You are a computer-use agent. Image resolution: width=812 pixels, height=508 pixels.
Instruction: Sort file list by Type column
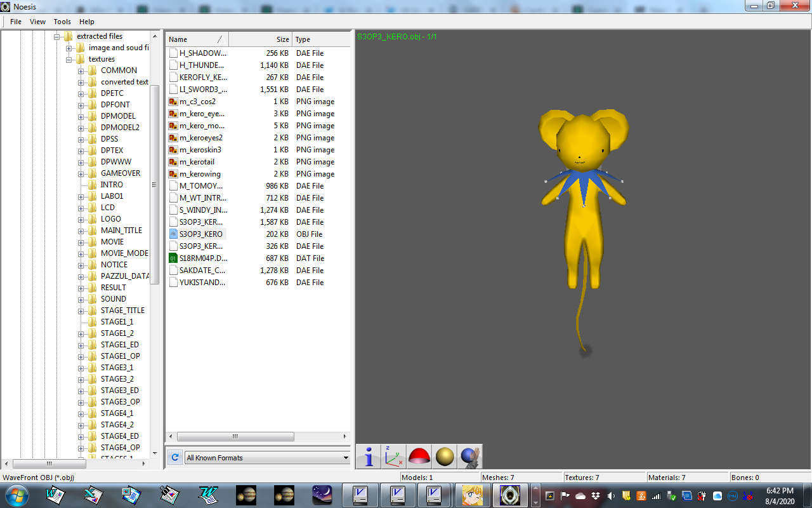click(x=321, y=39)
